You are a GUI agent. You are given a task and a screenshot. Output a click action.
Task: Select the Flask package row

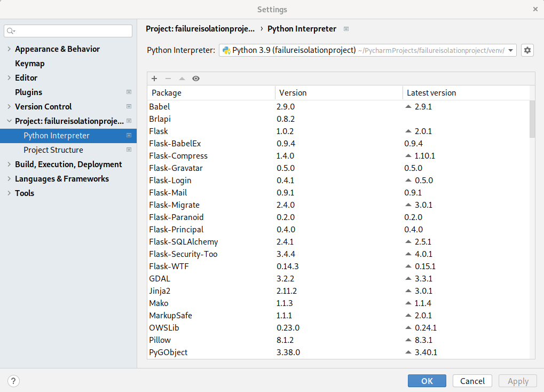point(338,131)
